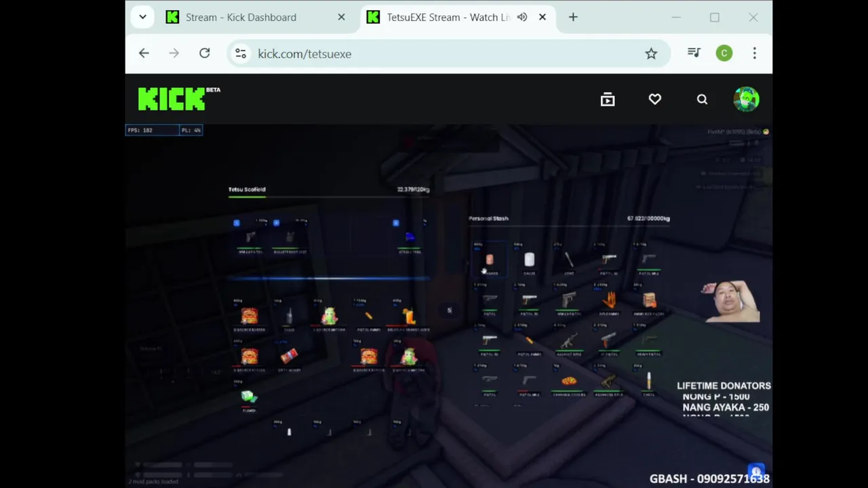Open Kick search
Image resolution: width=868 pixels, height=488 pixels.
coord(702,100)
